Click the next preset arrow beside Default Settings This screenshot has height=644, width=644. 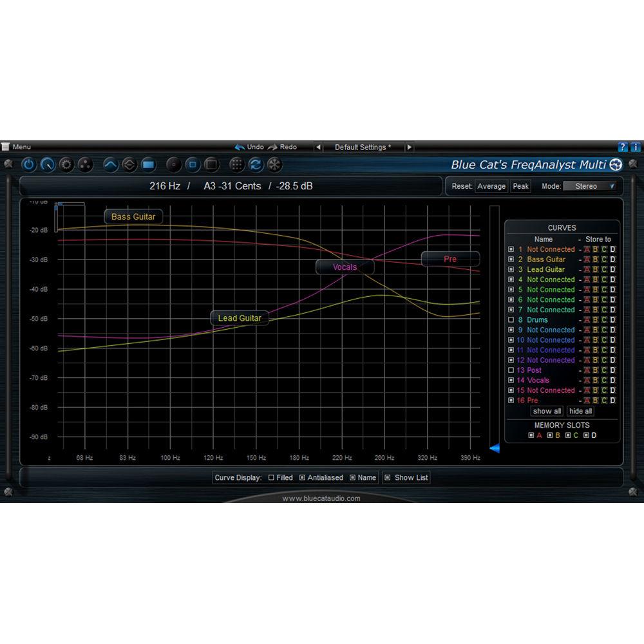tap(410, 147)
